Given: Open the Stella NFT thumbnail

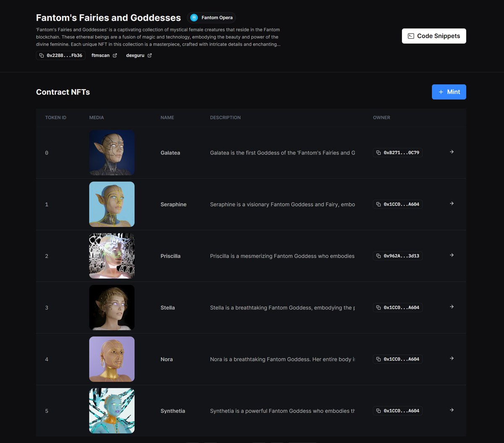Looking at the screenshot, I should (112, 307).
